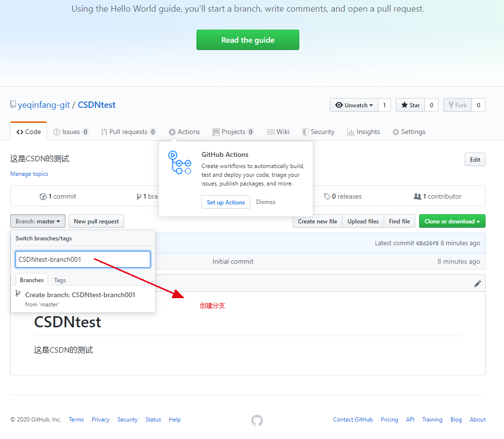The image size is (504, 439).
Task: Click the contributors people icon
Action: click(x=417, y=196)
